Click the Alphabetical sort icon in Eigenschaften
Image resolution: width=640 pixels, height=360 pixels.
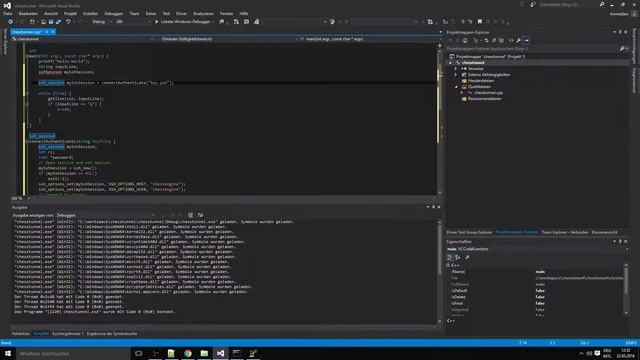[x=458, y=257]
